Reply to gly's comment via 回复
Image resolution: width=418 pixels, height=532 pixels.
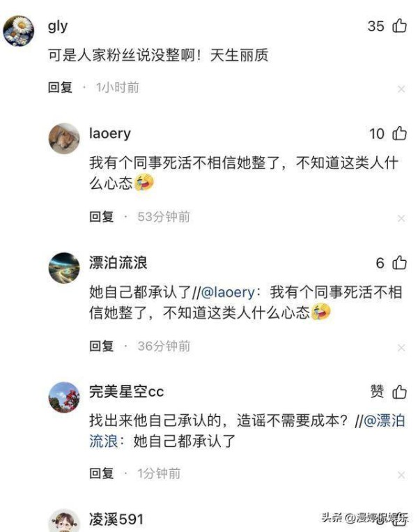coord(60,88)
